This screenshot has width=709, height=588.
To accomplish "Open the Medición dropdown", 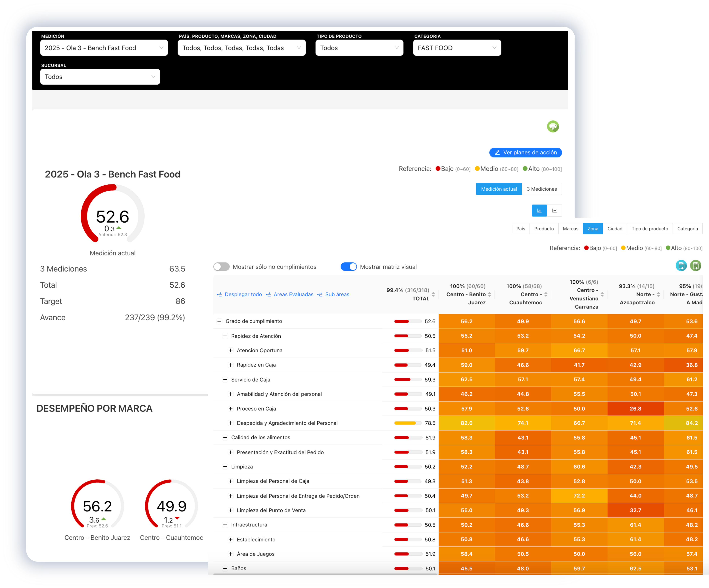I will coord(104,48).
